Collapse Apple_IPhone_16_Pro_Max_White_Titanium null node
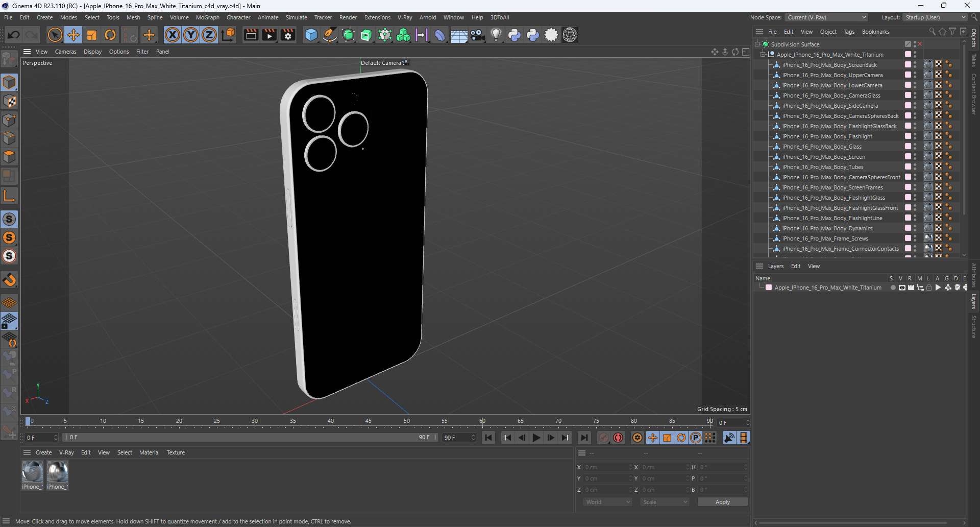This screenshot has width=980, height=527. [x=764, y=55]
